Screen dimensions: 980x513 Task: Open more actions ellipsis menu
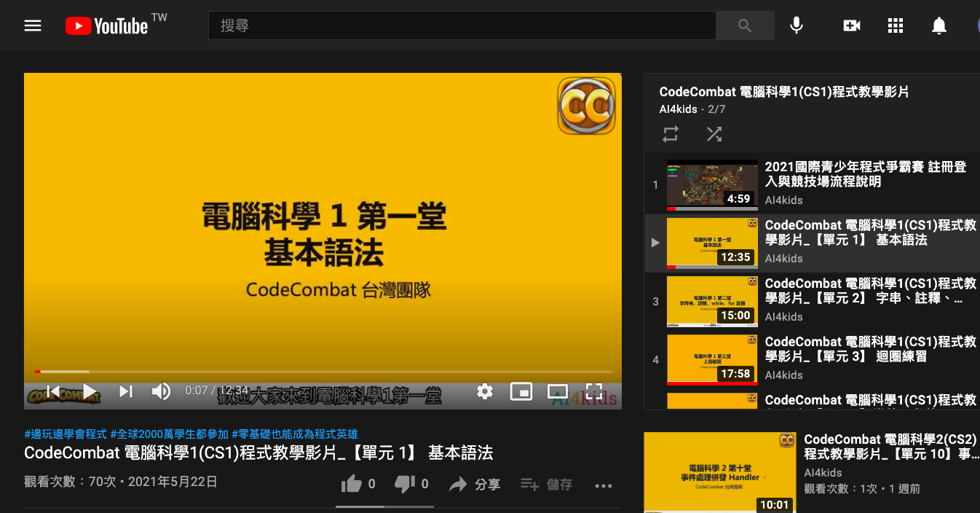[604, 485]
